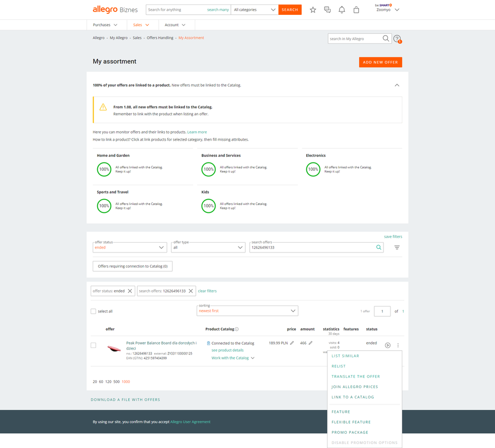495x448 pixels.
Task: Click the magnifier in My Allegro search
Action: 386,39
